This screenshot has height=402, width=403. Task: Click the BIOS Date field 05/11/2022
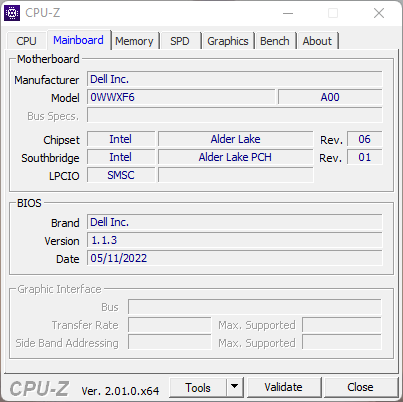(x=235, y=258)
